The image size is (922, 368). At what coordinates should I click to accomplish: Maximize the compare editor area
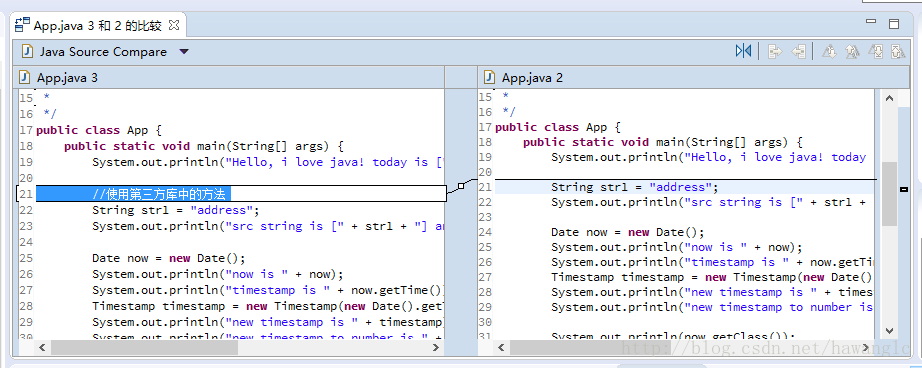click(894, 24)
